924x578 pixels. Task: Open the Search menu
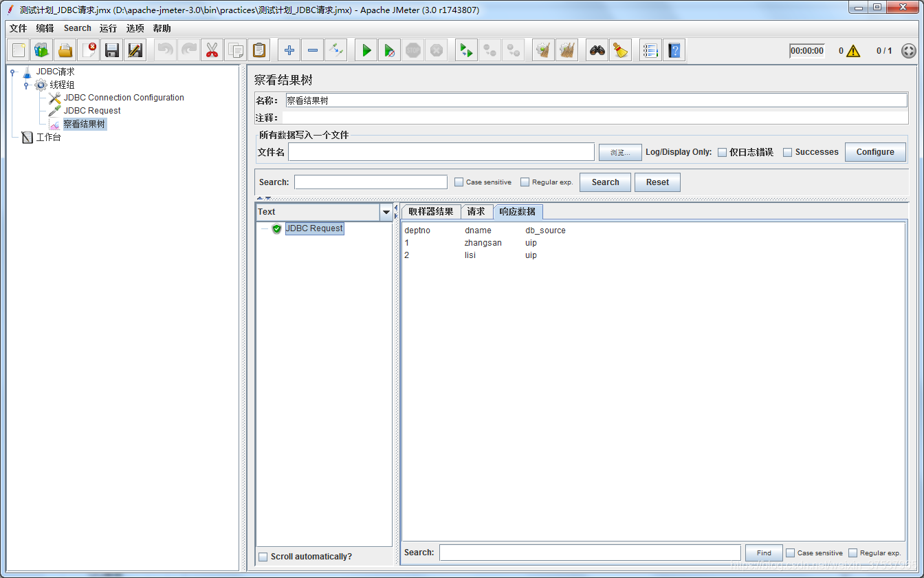[78, 28]
